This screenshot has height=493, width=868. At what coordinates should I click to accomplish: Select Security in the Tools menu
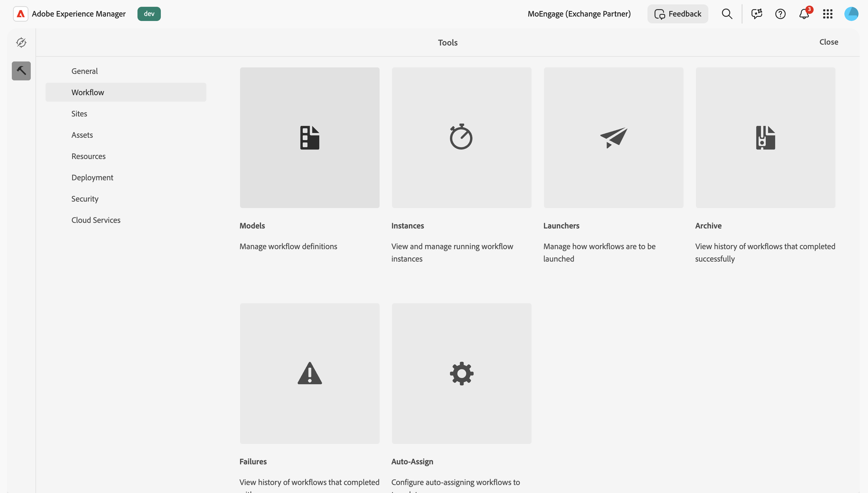tap(126, 199)
